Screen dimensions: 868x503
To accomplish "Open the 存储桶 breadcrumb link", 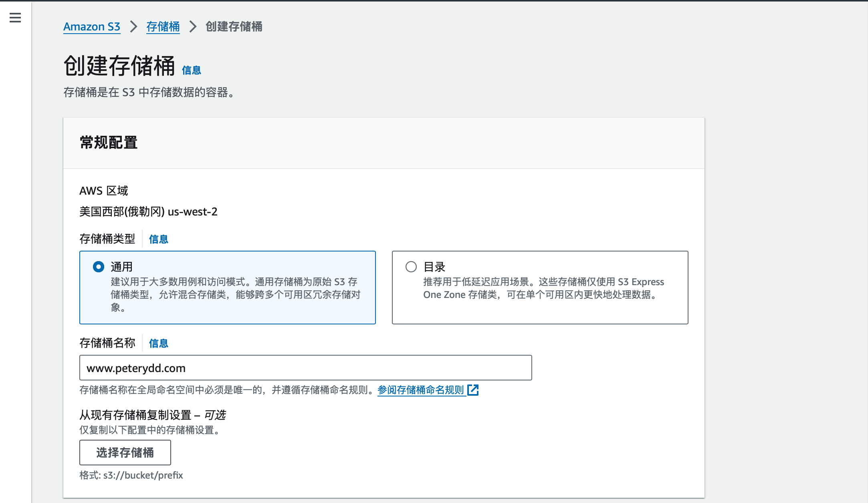I will click(x=163, y=27).
